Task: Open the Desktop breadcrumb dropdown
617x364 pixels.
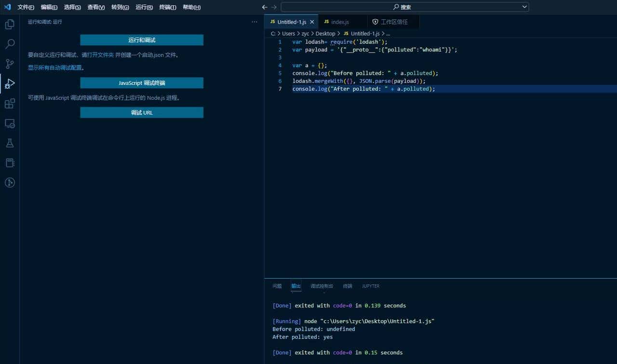Action: coord(325,33)
